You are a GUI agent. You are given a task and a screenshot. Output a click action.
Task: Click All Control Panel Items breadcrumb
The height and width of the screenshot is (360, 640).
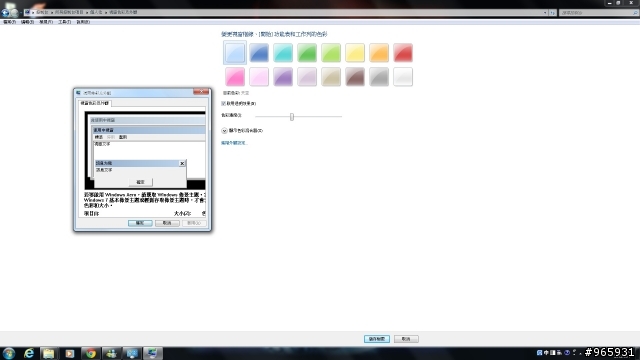69,12
